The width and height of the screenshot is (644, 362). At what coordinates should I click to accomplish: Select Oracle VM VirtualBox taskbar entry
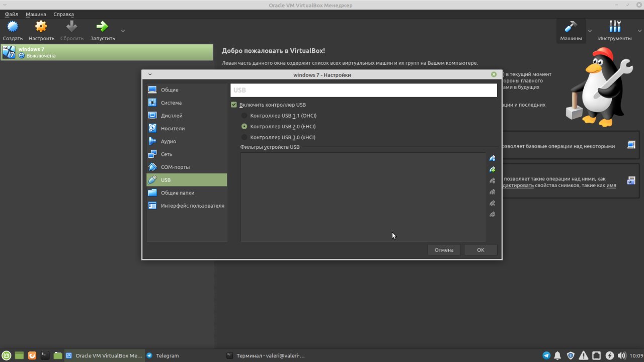104,355
